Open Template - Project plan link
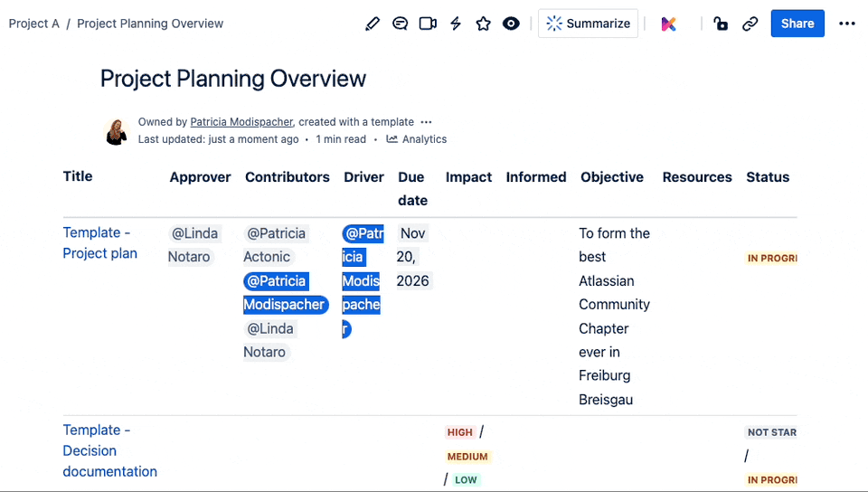The width and height of the screenshot is (868, 492). point(99,242)
